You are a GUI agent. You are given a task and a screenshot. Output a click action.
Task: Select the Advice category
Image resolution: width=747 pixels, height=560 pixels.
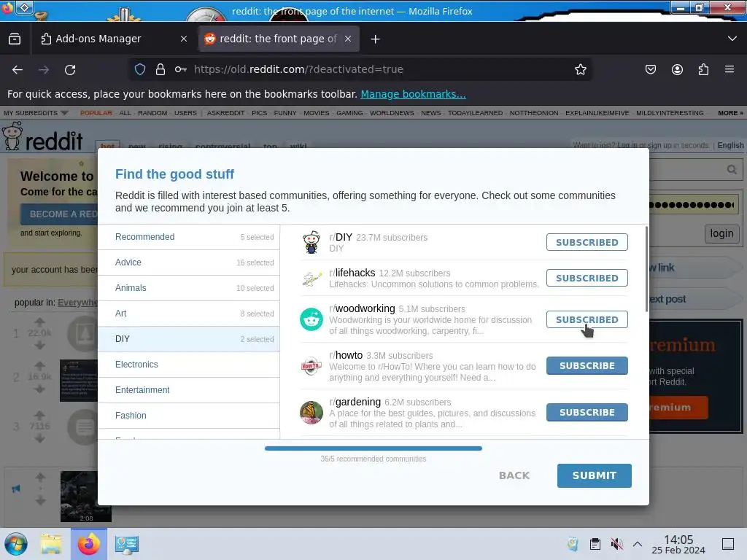tap(189, 262)
